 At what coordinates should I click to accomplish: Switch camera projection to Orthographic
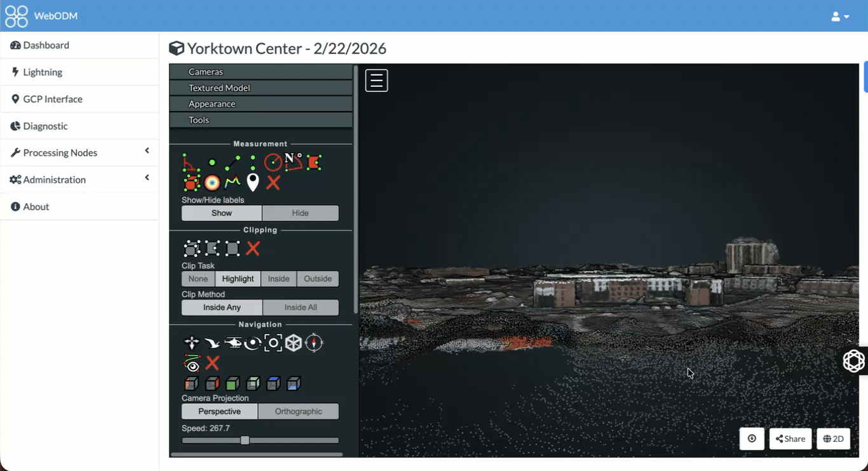click(x=298, y=411)
